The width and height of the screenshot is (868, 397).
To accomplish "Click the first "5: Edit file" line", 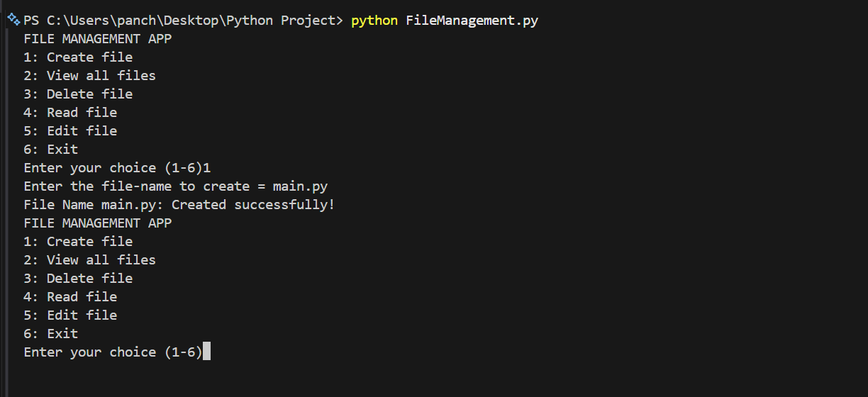I will (x=70, y=131).
